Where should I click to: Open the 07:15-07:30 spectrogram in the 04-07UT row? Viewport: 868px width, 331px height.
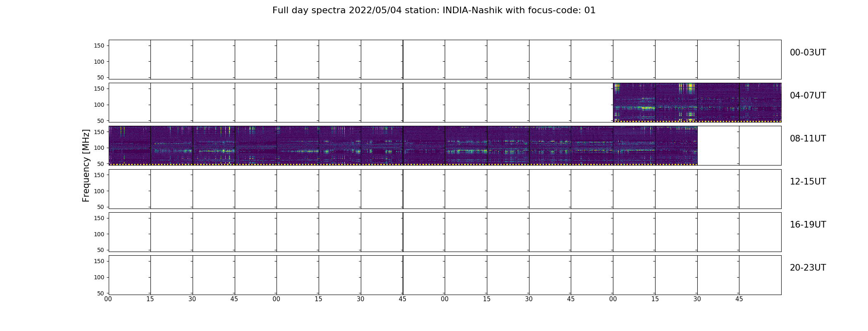coord(676,103)
